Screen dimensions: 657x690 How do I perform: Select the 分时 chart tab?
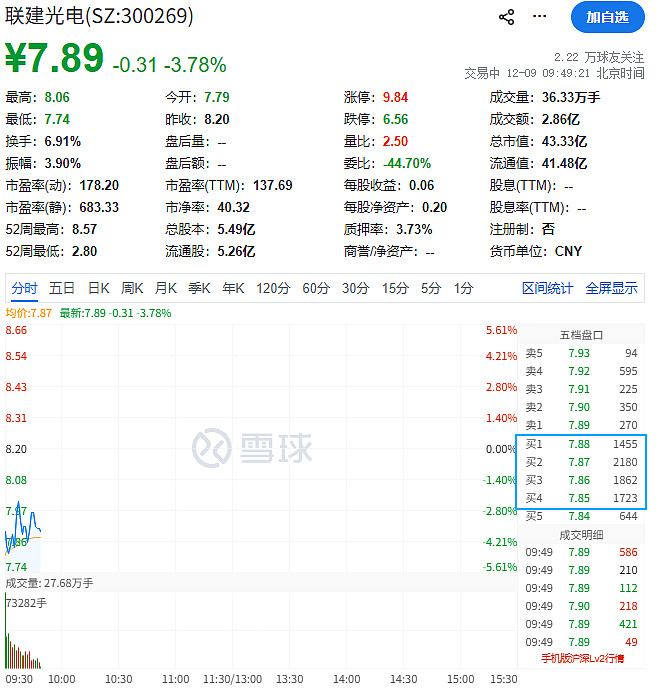[x=24, y=288]
